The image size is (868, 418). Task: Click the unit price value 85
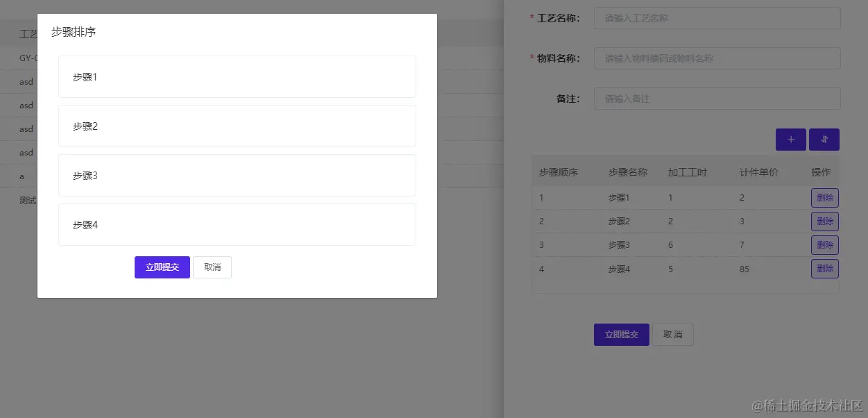pyautogui.click(x=744, y=269)
